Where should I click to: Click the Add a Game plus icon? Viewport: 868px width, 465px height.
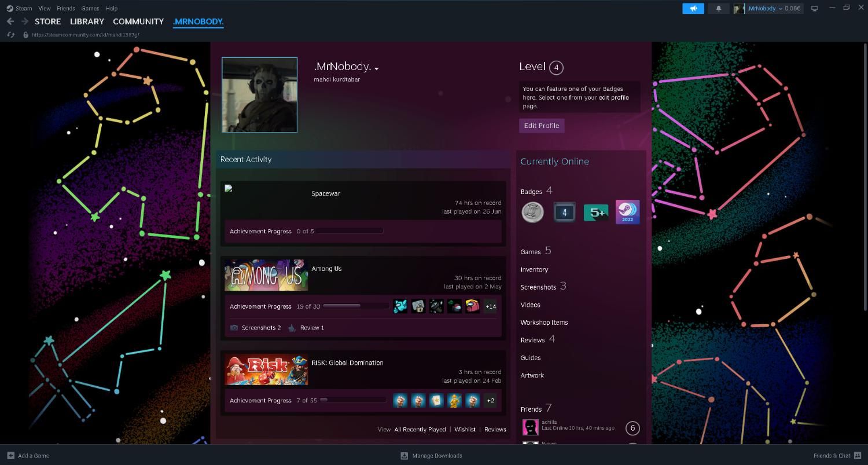(x=10, y=455)
